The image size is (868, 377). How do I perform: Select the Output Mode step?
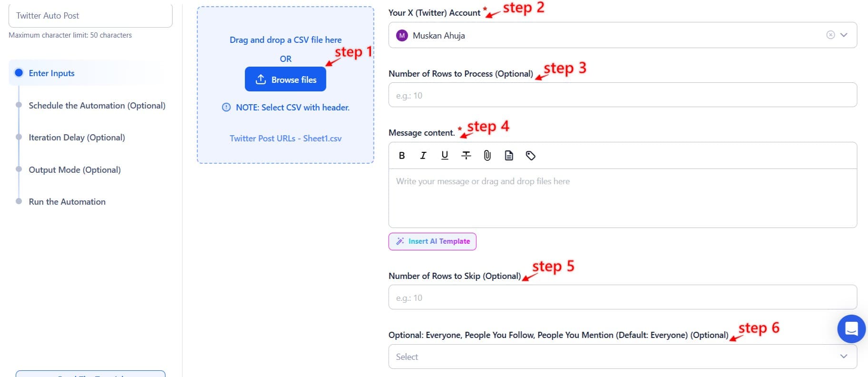75,169
